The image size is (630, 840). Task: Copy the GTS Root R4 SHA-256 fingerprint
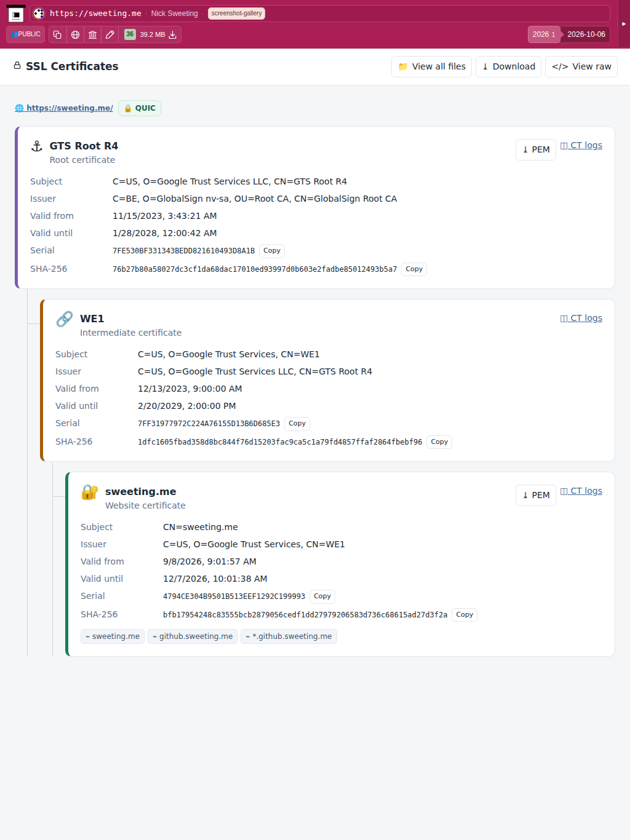tap(414, 269)
